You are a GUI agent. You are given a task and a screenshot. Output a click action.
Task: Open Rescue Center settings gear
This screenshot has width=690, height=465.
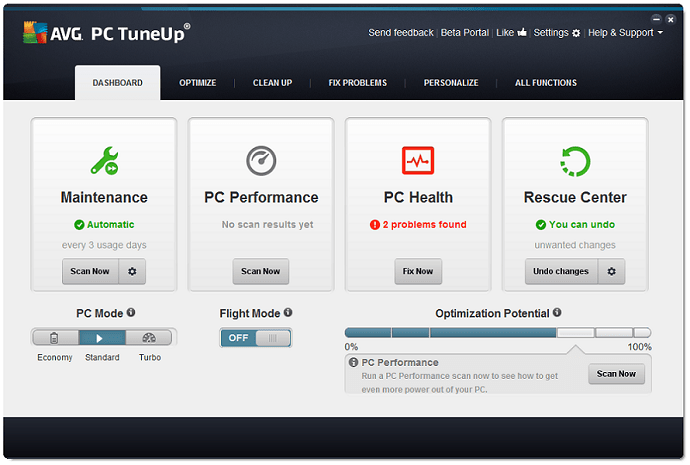coord(611,271)
